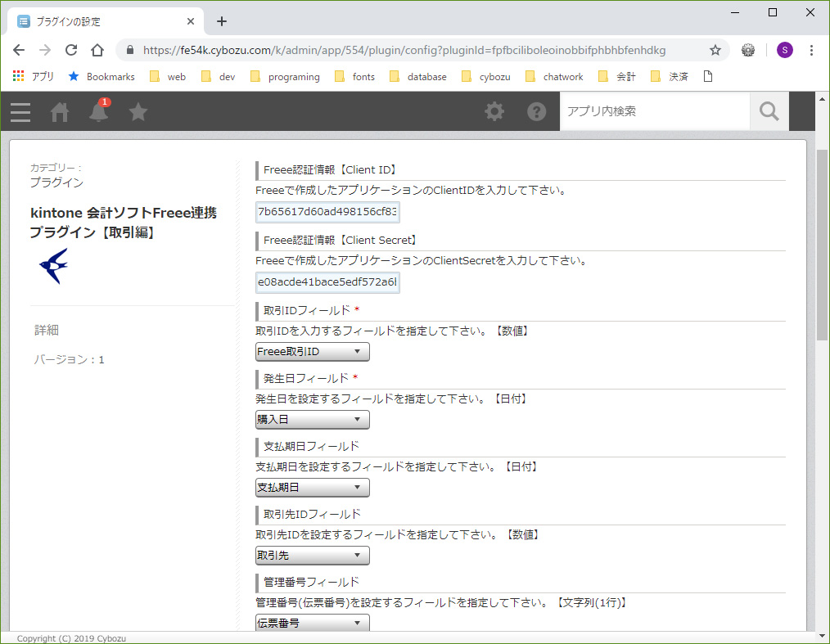Image resolution: width=830 pixels, height=644 pixels.
Task: Click the 詳細 label in sidebar
Action: (47, 331)
